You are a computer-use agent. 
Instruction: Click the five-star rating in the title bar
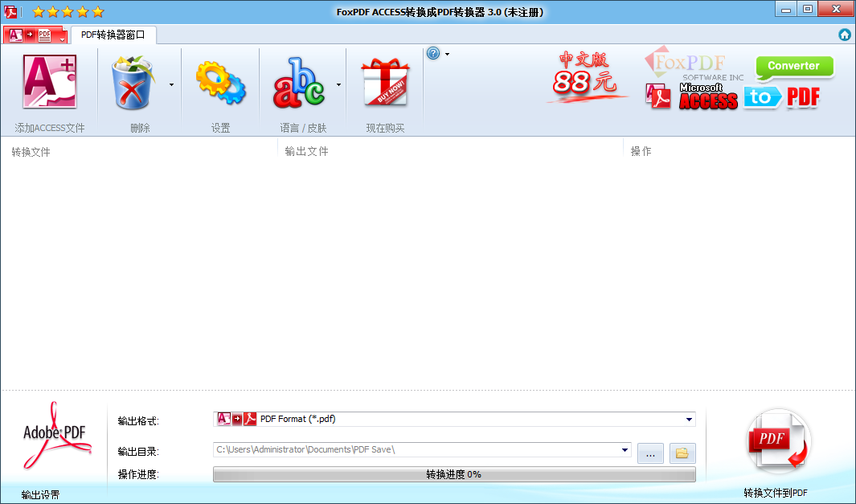pyautogui.click(x=68, y=11)
